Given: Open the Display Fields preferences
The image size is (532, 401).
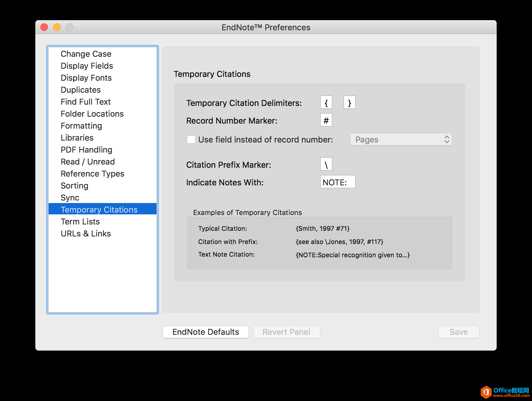Looking at the screenshot, I should [x=87, y=66].
